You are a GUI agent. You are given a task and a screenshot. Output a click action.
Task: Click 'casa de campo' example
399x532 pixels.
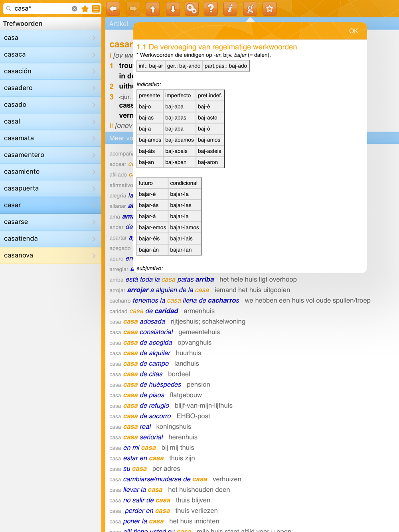[x=146, y=364]
